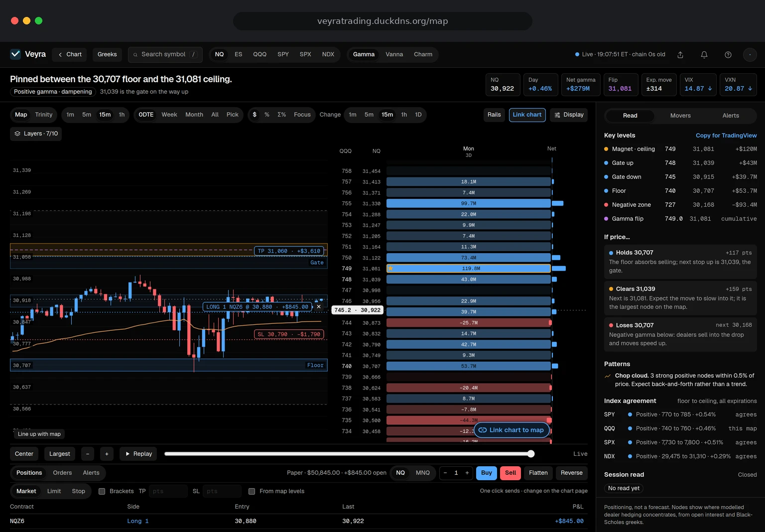
Task: Open the VIX 14.87 stat card
Action: coord(698,84)
